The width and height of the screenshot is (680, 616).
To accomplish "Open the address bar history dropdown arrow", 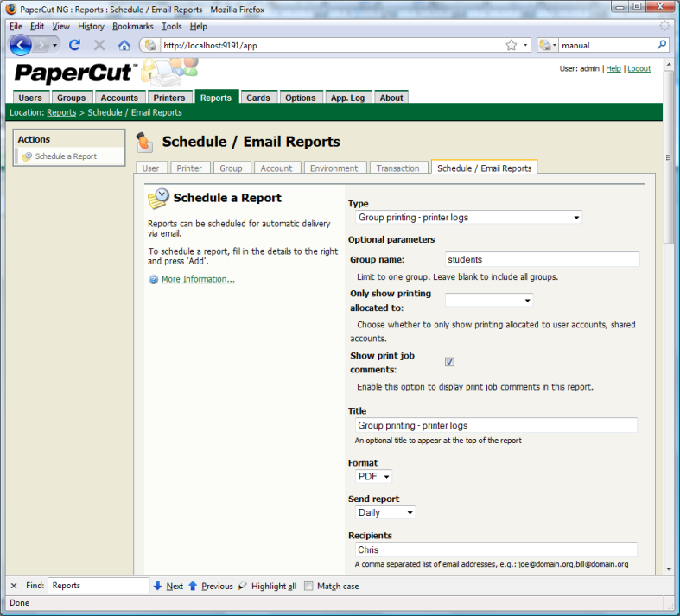I will (525, 45).
